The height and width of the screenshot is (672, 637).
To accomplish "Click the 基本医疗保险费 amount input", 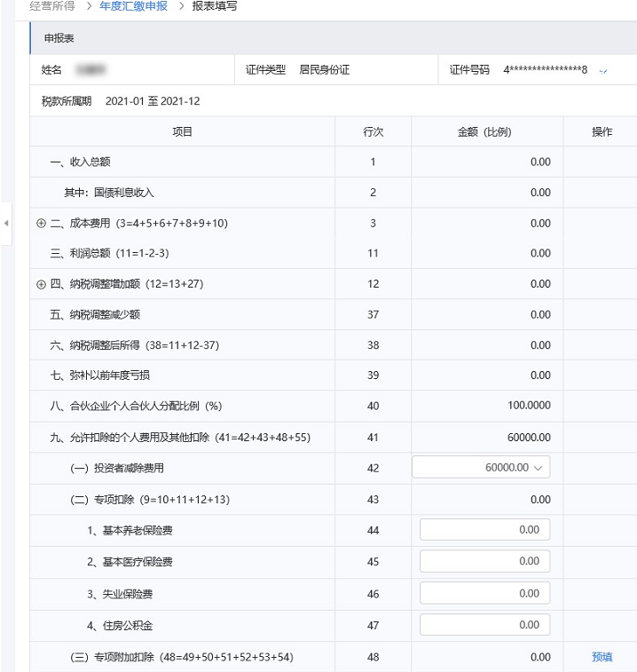I will pos(484,561).
